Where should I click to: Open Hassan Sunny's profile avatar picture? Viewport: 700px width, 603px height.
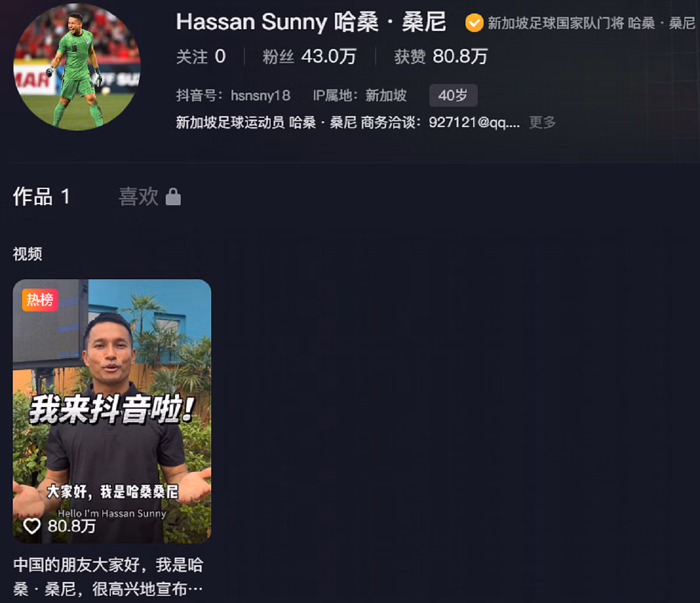(76, 66)
